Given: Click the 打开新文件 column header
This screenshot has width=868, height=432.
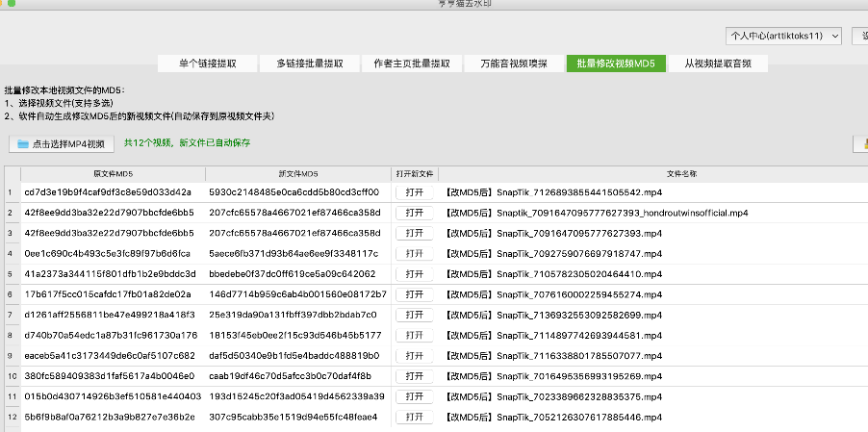Looking at the screenshot, I should point(415,174).
